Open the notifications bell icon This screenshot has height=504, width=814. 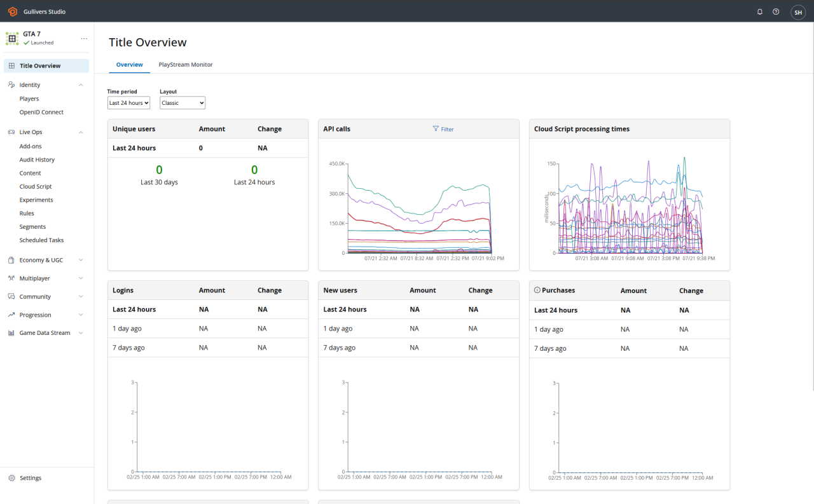tap(759, 11)
